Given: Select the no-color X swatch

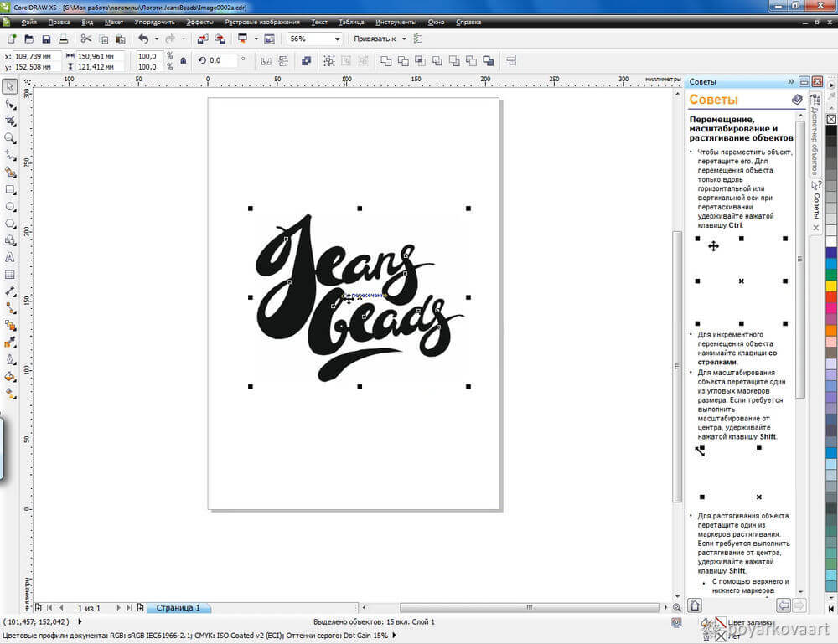Looking at the screenshot, I should (831, 119).
